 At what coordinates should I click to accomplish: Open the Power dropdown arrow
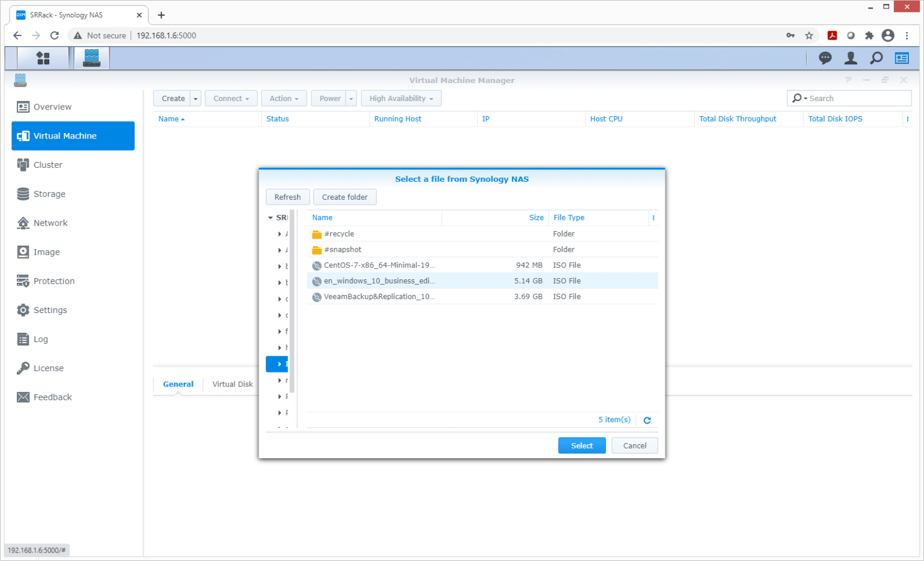click(351, 99)
